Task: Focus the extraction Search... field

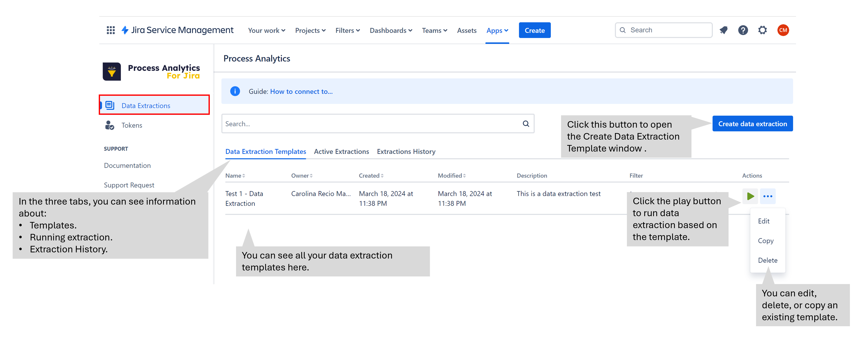Action: point(378,124)
